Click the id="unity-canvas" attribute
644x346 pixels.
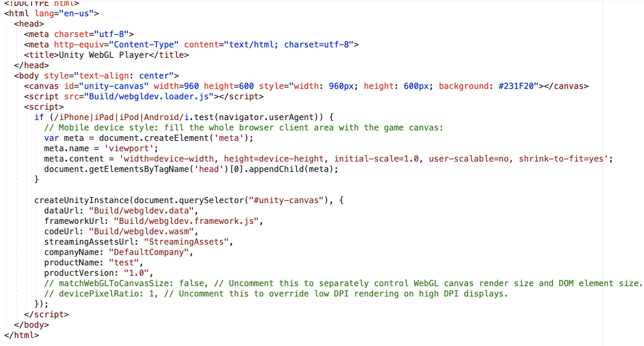pyautogui.click(x=107, y=86)
